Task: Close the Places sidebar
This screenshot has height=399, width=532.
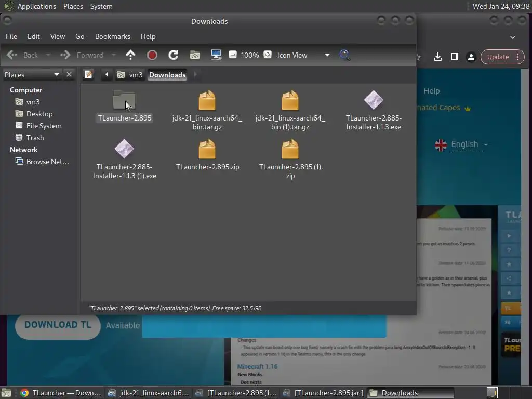Action: (69, 74)
